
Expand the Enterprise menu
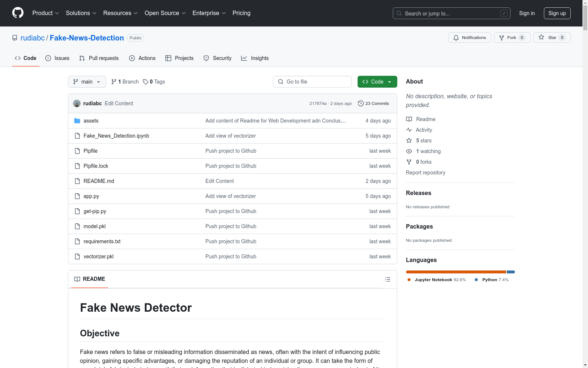(x=209, y=13)
